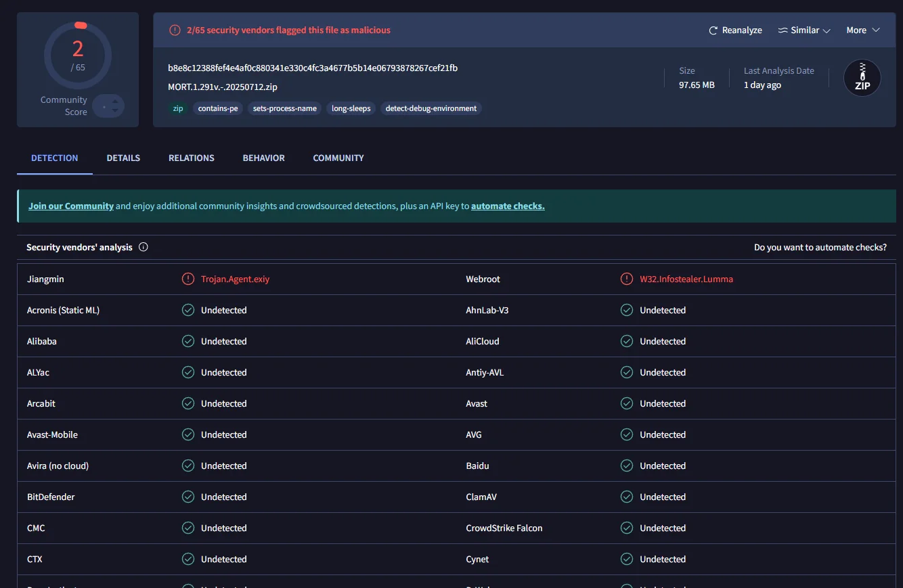
Task: Click the 2/65 security vendors flagged message
Action: (288, 30)
